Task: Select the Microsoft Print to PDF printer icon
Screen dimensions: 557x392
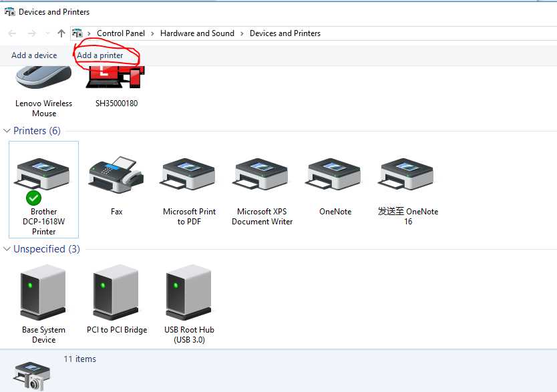Action: point(188,174)
